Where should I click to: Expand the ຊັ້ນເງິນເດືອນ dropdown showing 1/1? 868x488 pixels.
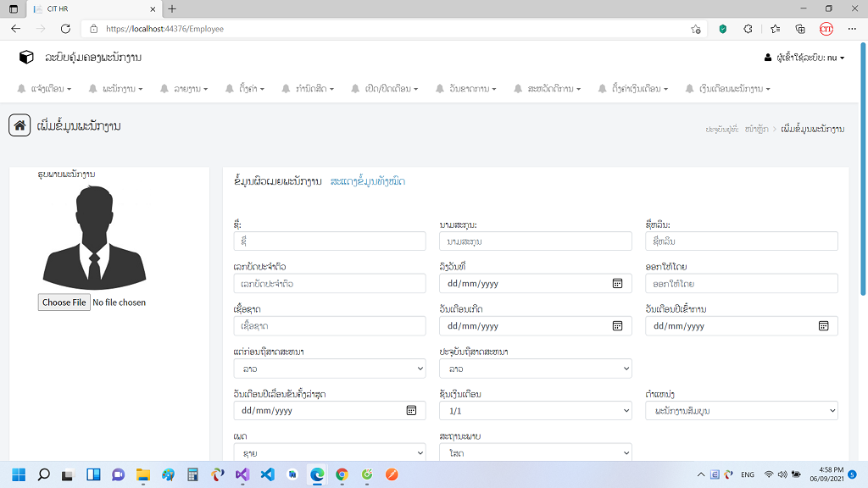click(536, 411)
